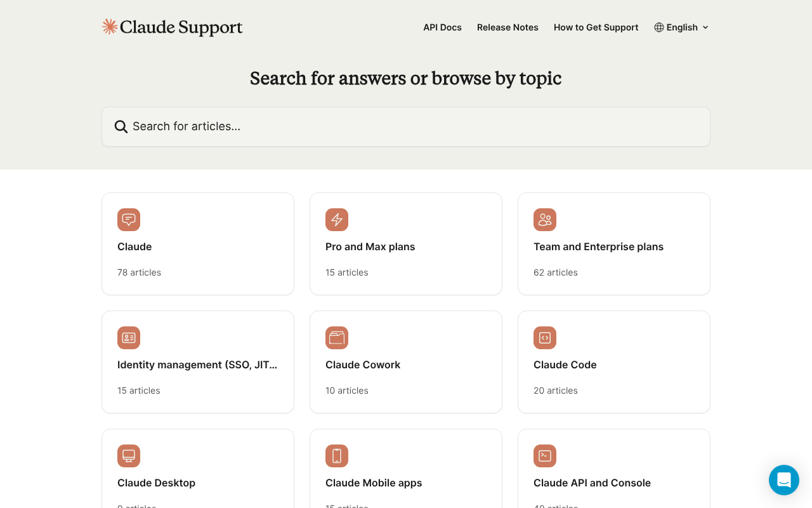Click the Team and Enterprise people icon
The image size is (812, 508).
pyautogui.click(x=545, y=220)
